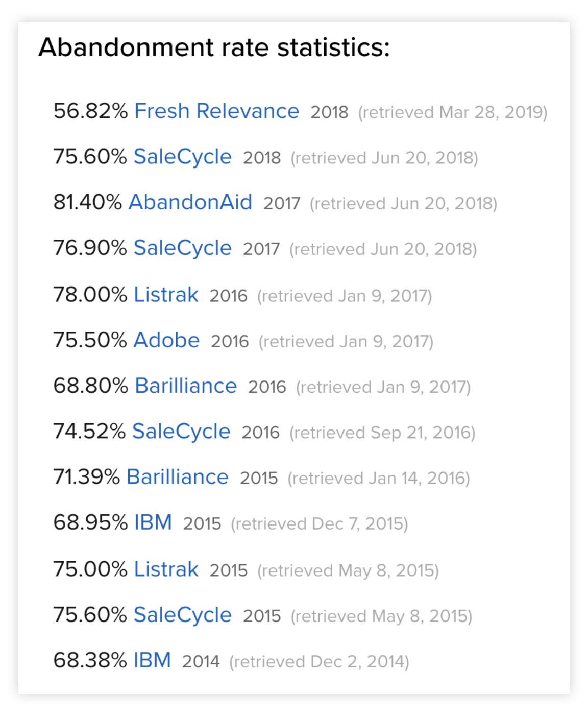Click the SaleCycle link with 74.52%
The image size is (588, 716).
pos(181,432)
